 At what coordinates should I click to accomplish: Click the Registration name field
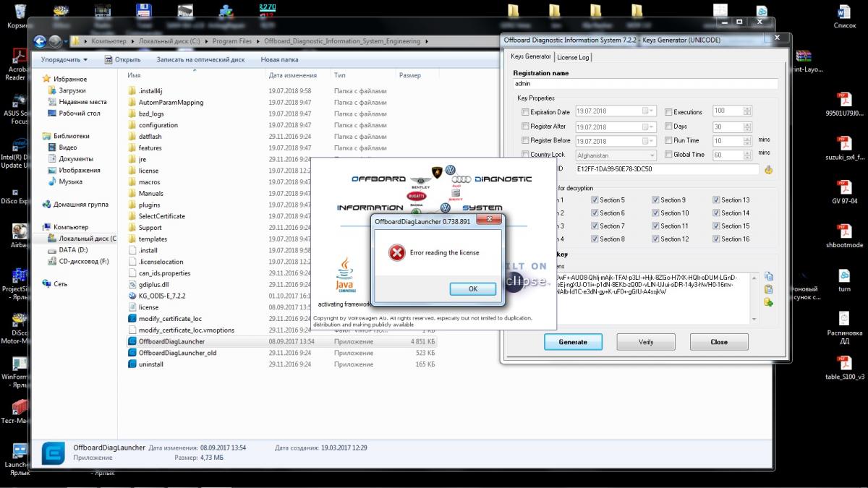click(x=645, y=84)
